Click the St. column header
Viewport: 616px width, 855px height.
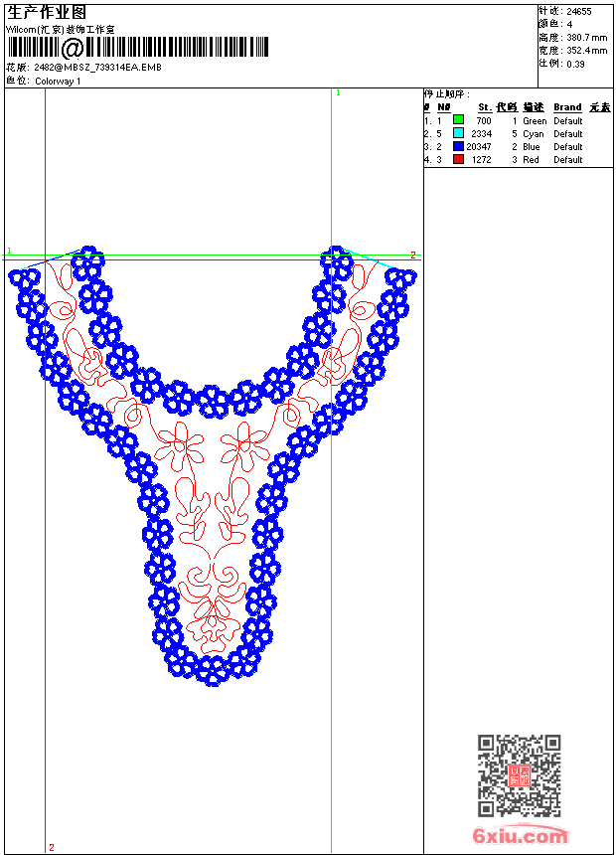click(x=484, y=107)
